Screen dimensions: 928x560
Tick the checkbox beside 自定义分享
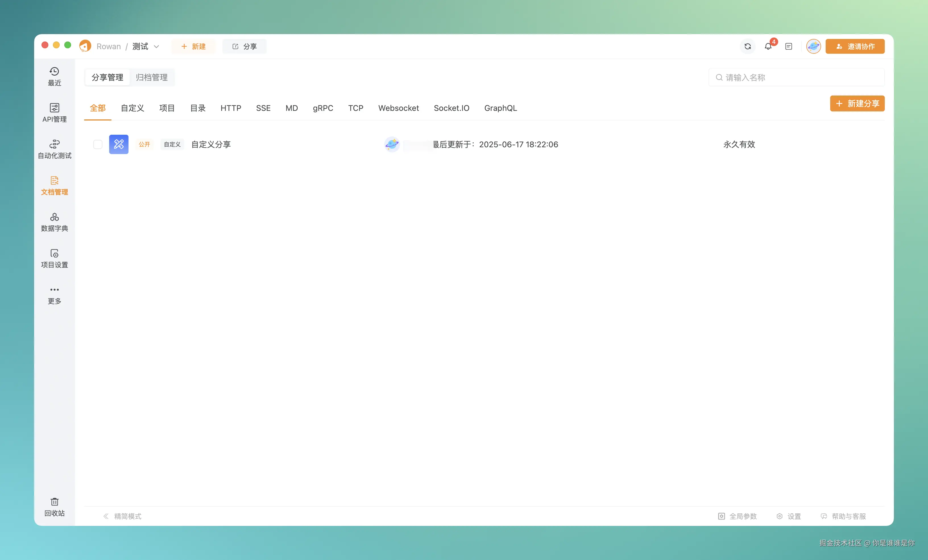98,144
